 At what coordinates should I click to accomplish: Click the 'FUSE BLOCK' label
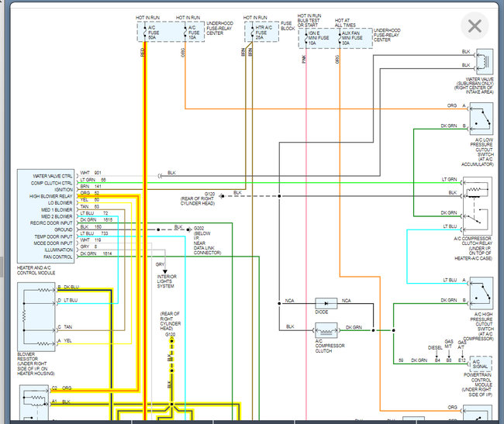click(x=288, y=26)
